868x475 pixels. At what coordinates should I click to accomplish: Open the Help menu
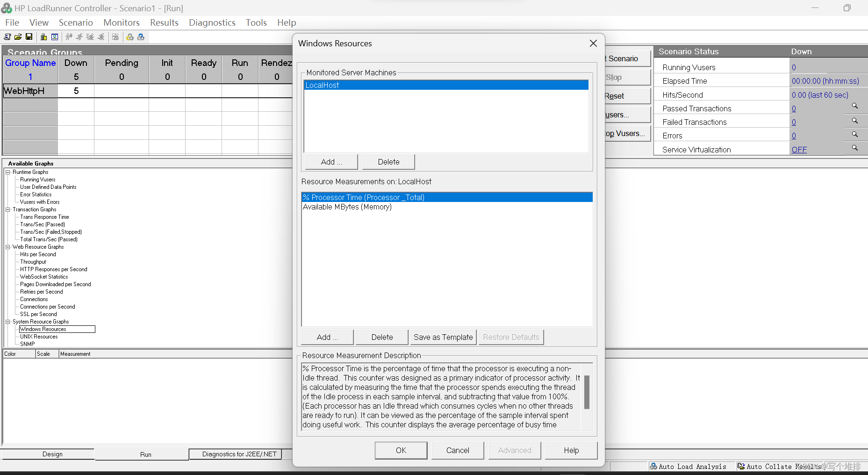287,22
